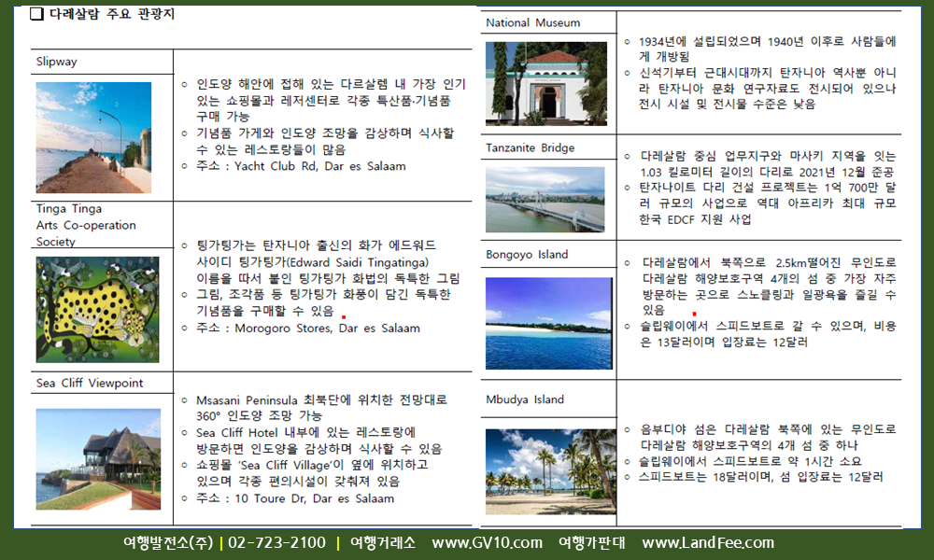Image resolution: width=934 pixels, height=560 pixels.
Task: Click the Tinga Tinga Arts Co-operation Society heading
Action: (x=86, y=225)
